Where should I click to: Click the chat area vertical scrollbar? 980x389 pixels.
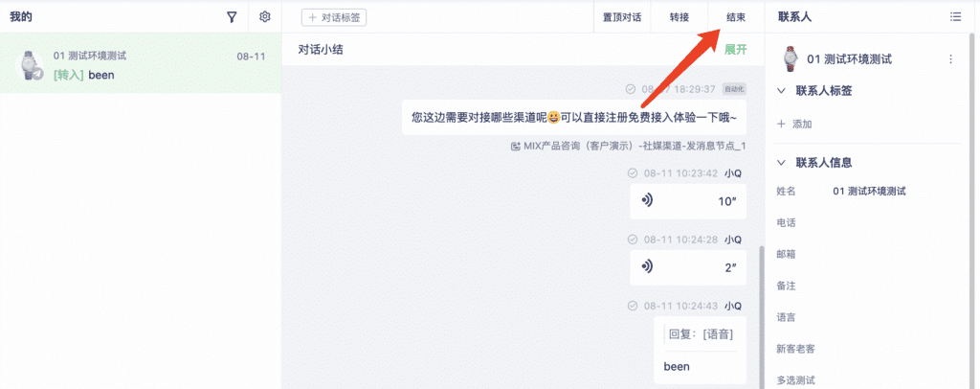point(761,317)
